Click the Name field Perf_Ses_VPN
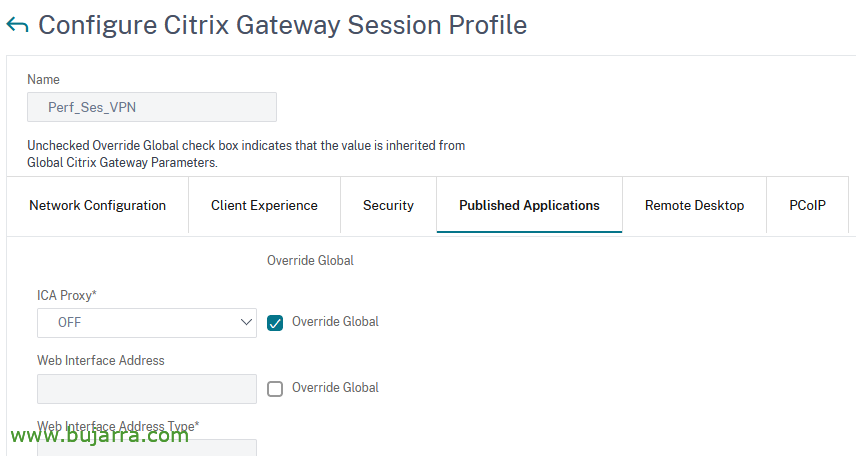The width and height of the screenshot is (856, 456). coord(152,107)
